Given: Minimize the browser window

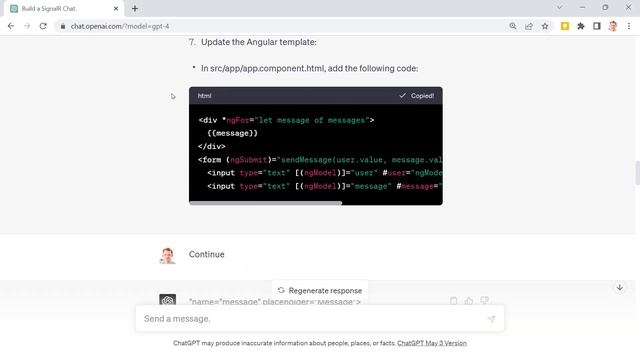Looking at the screenshot, I should (x=582, y=7).
